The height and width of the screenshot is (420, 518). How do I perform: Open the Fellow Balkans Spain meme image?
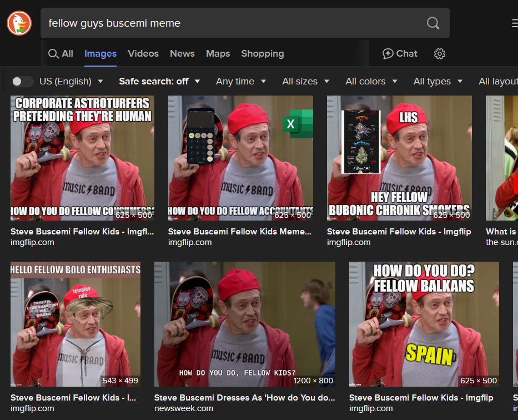click(x=424, y=324)
